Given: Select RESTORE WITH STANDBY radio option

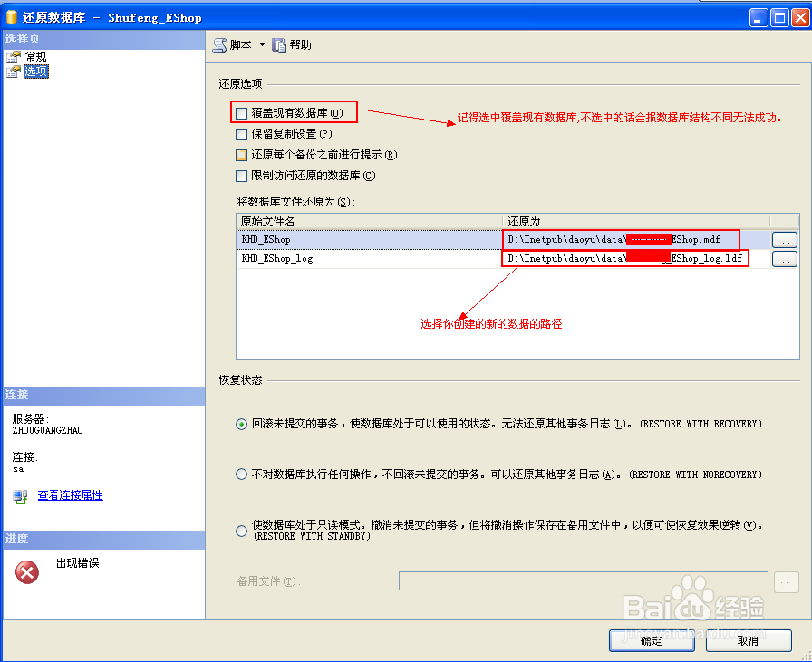Looking at the screenshot, I should pos(241,529).
